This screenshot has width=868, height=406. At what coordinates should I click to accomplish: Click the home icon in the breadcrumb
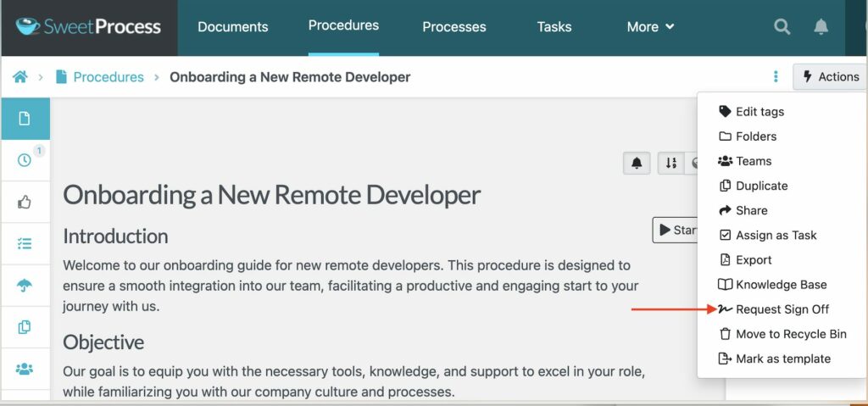[19, 77]
